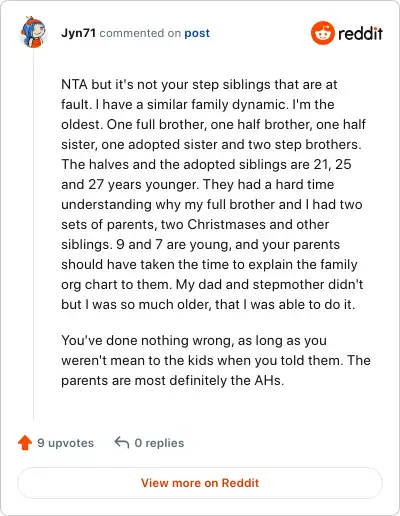Open the blue "post" link
This screenshot has width=400, height=516.
197,33
